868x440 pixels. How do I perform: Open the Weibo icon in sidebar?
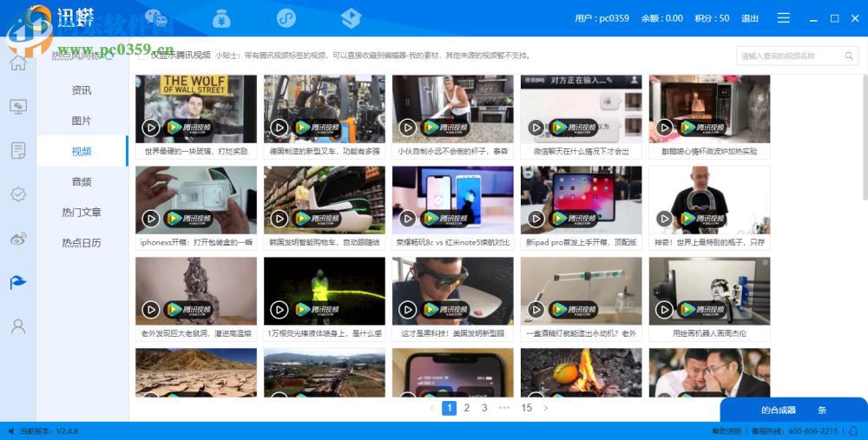click(18, 239)
